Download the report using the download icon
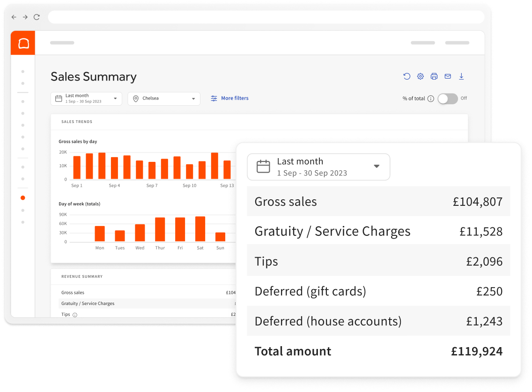 [x=461, y=76]
